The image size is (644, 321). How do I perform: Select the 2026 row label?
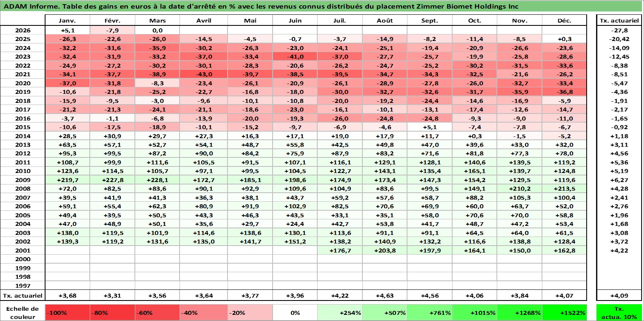23,30
